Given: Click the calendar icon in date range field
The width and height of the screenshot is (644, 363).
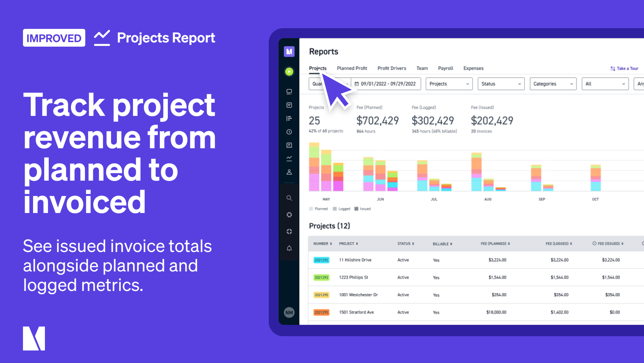Looking at the screenshot, I should tap(356, 84).
